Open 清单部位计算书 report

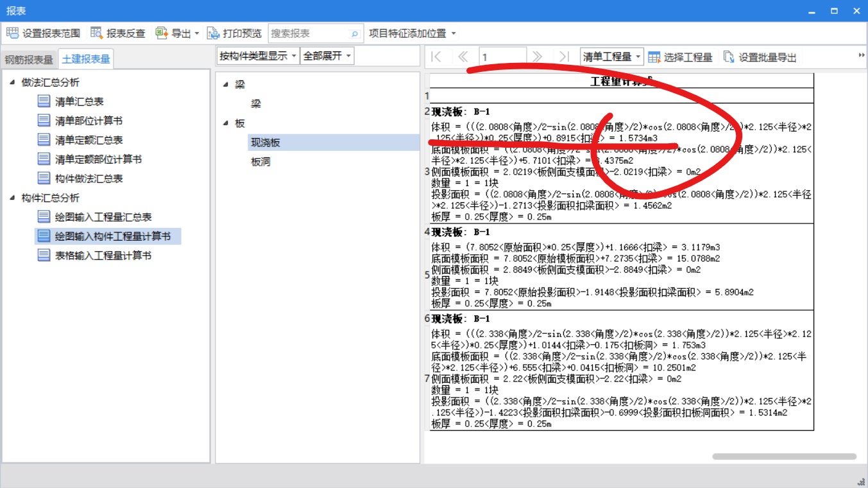(x=89, y=121)
